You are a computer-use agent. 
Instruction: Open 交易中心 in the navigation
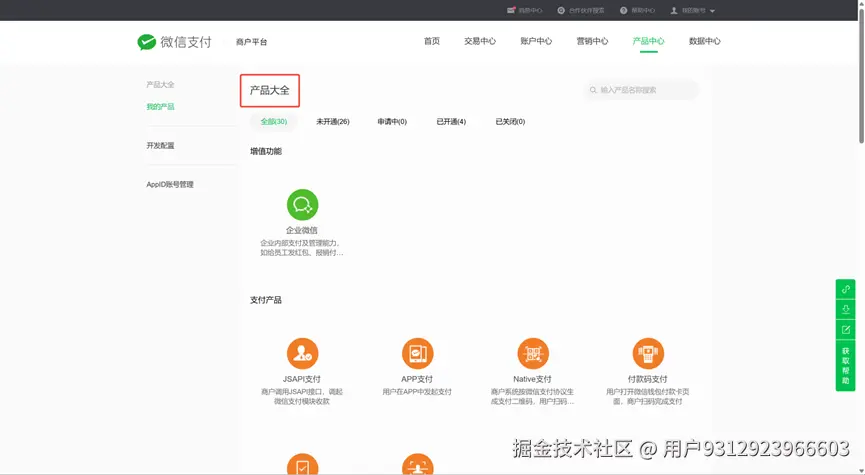pyautogui.click(x=480, y=41)
